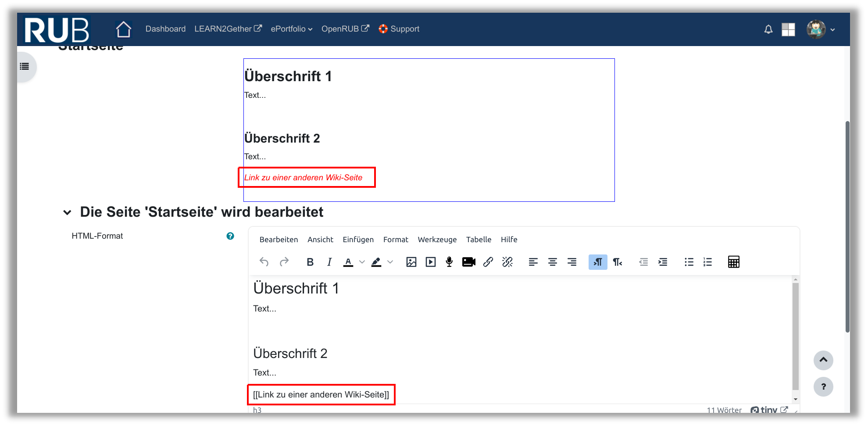Click the editor's vertical scrollbar
Screen dimensions: 868x426
[795, 336]
